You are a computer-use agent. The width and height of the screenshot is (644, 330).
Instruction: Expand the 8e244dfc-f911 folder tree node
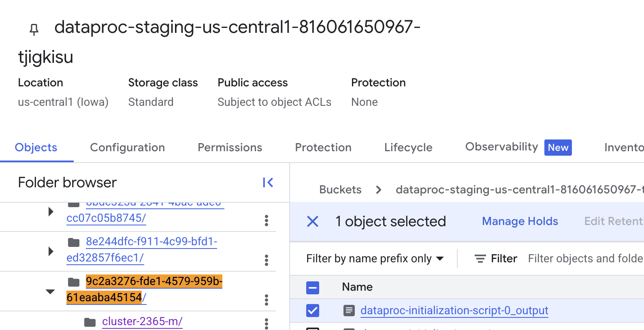click(51, 251)
